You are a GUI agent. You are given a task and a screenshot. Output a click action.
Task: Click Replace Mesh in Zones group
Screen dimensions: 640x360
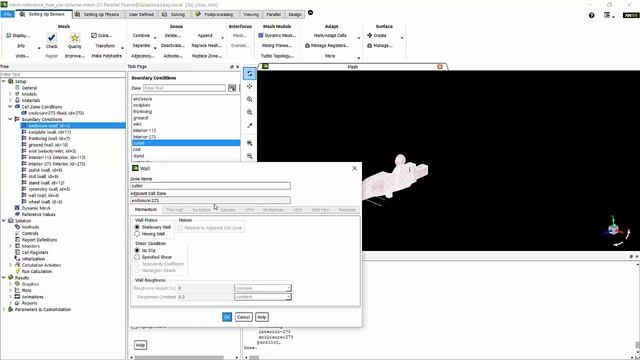point(207,46)
